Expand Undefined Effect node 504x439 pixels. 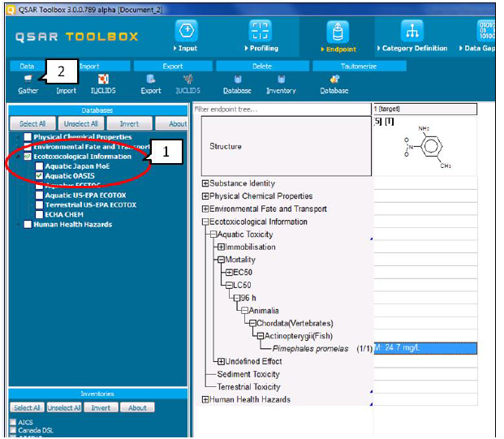tap(221, 362)
